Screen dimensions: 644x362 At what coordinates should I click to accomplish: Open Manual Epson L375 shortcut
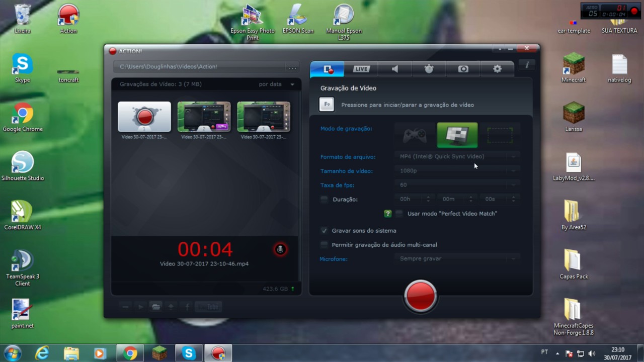tap(344, 23)
